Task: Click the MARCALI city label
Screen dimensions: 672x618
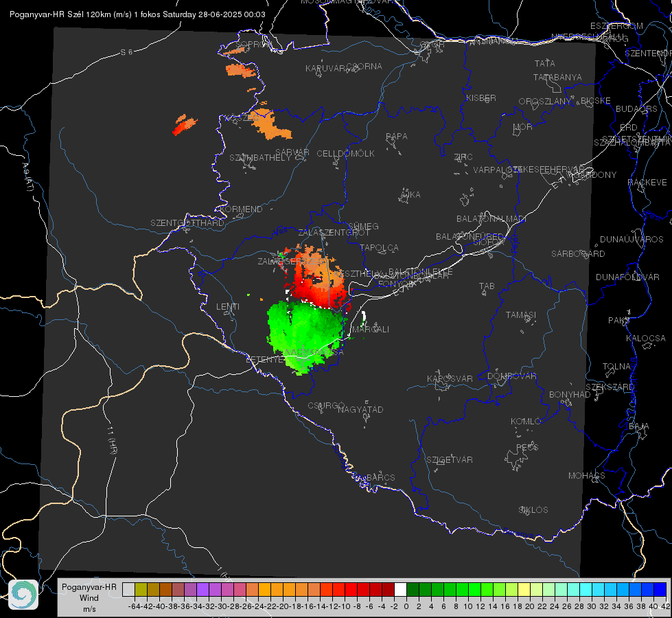Action: point(371,330)
